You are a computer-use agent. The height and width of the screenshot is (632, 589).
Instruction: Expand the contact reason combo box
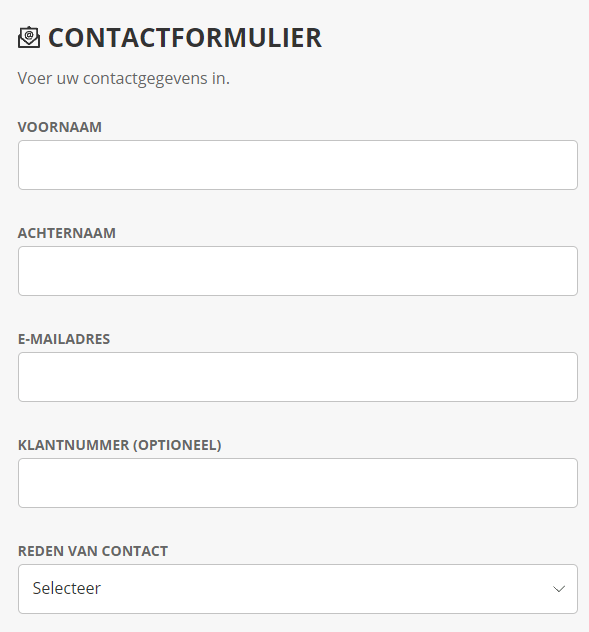(298, 589)
